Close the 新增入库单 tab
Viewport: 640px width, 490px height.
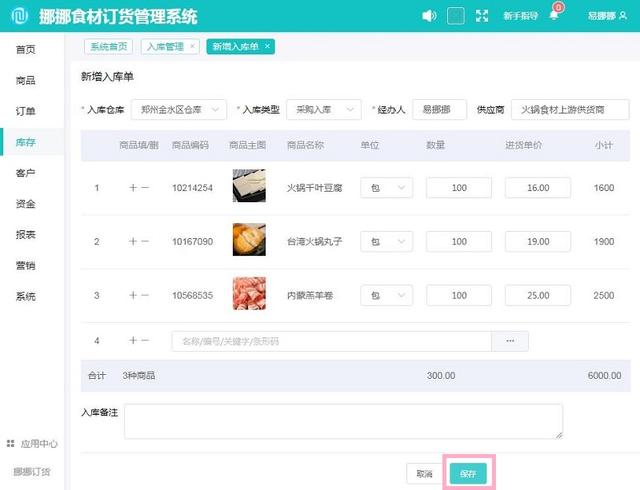267,46
